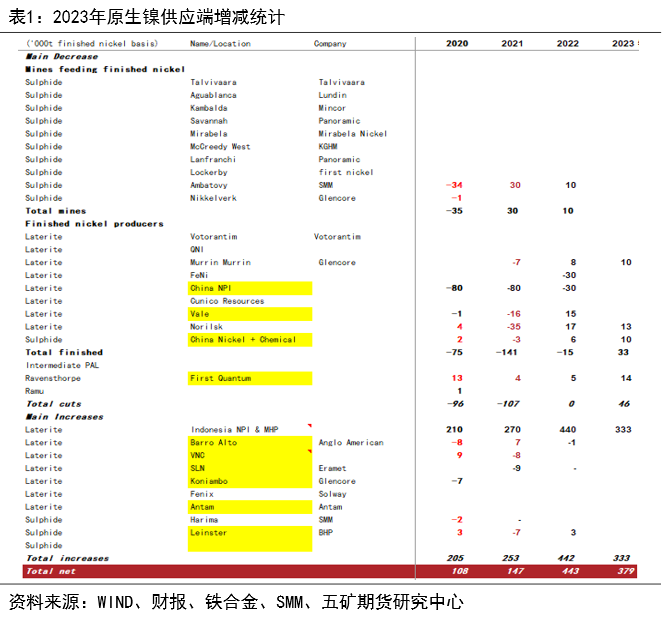Screen dimensions: 665x626
Task: Click the '资料来源' source line below the table
Action: pos(236,602)
